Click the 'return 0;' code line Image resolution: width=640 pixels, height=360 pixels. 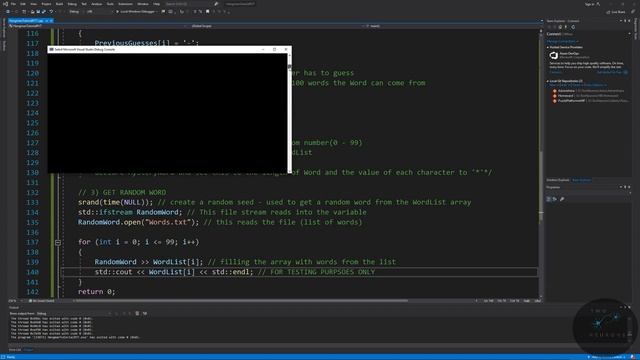click(97, 292)
